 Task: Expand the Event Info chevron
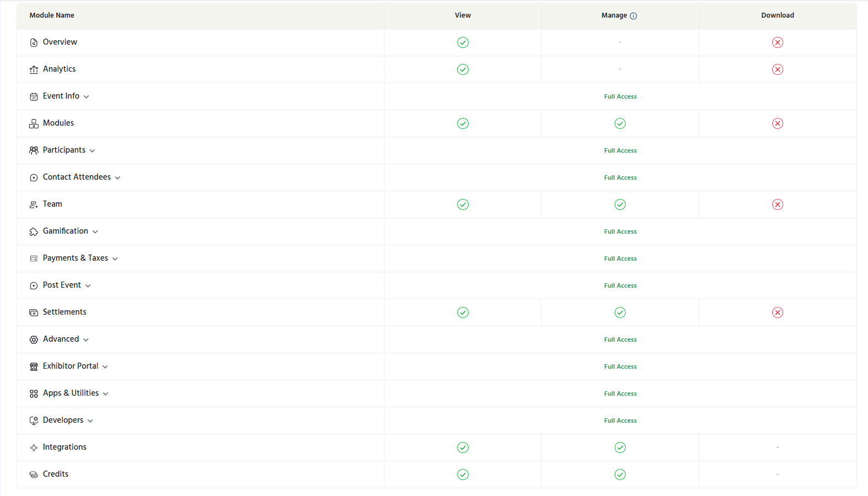(x=86, y=97)
